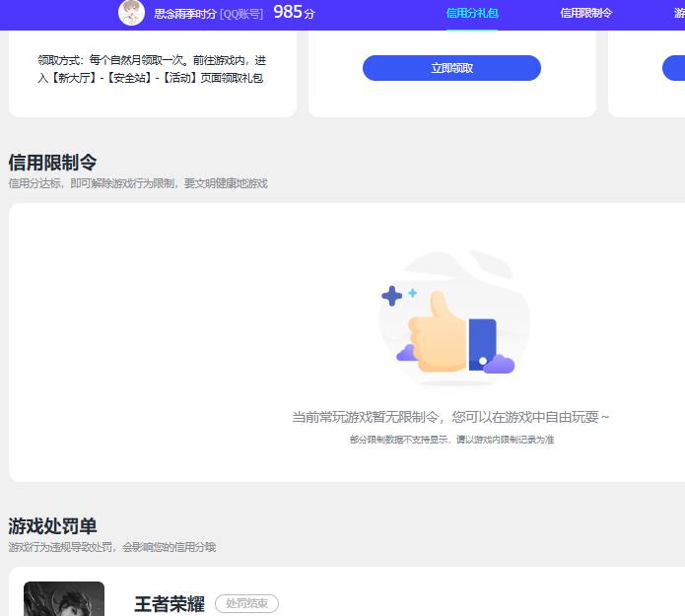
Task: Click the 985分 credit score
Action: pos(294,12)
